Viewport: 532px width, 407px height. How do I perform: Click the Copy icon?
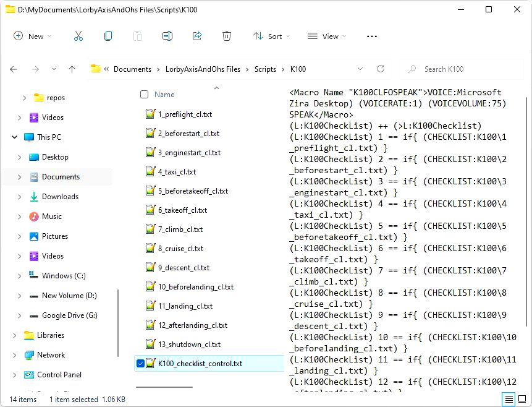(x=108, y=36)
